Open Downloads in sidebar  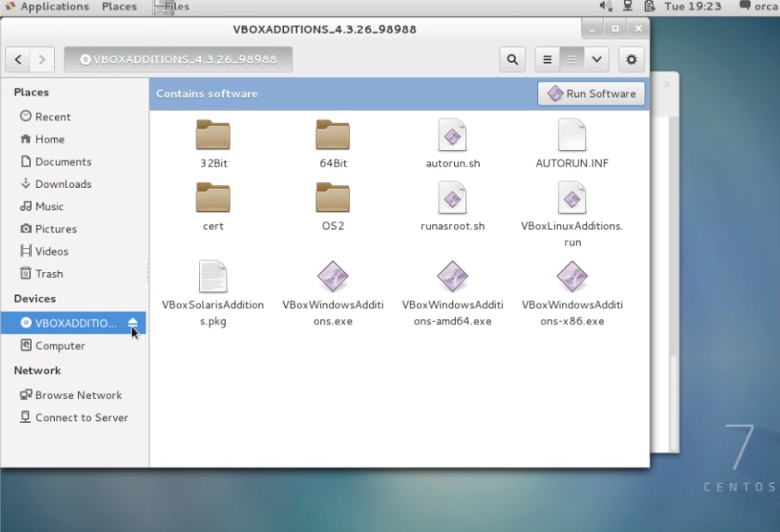pyautogui.click(x=75, y=184)
